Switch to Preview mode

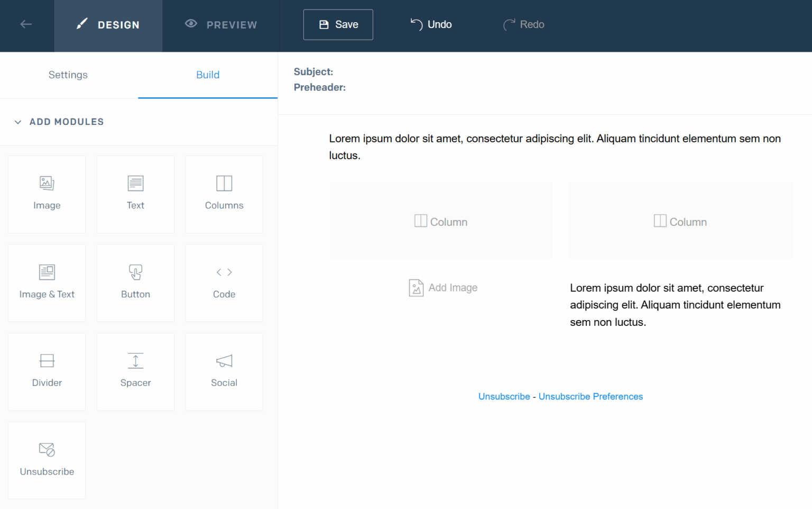coord(221,25)
